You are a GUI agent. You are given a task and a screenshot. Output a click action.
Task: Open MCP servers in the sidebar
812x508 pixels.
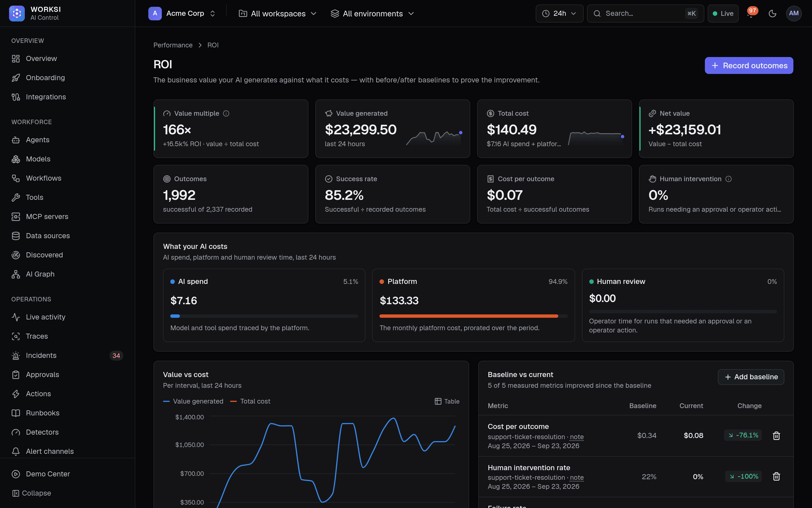[x=67, y=217]
